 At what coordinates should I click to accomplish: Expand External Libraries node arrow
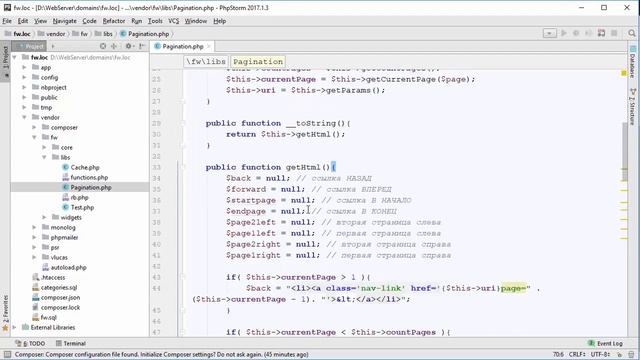[x=14, y=327]
